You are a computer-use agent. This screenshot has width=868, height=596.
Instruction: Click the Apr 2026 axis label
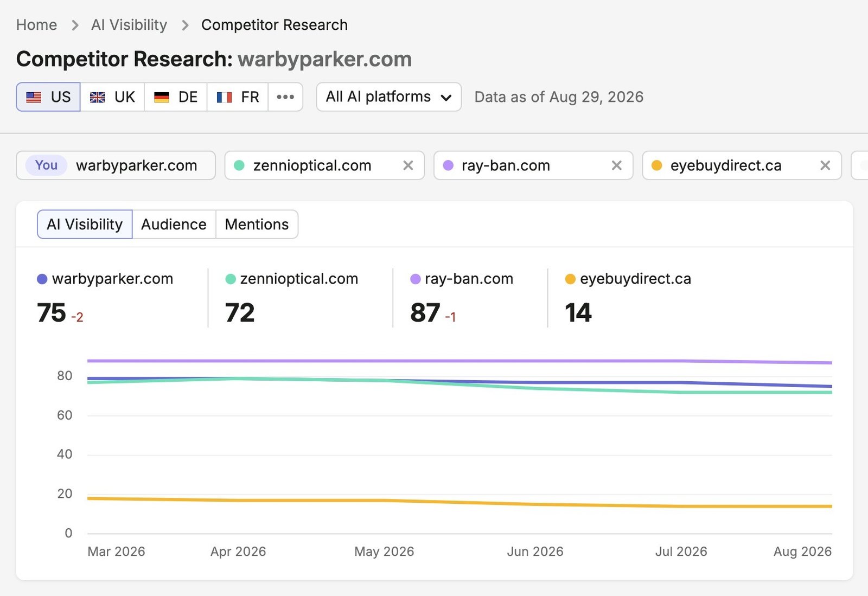238,552
